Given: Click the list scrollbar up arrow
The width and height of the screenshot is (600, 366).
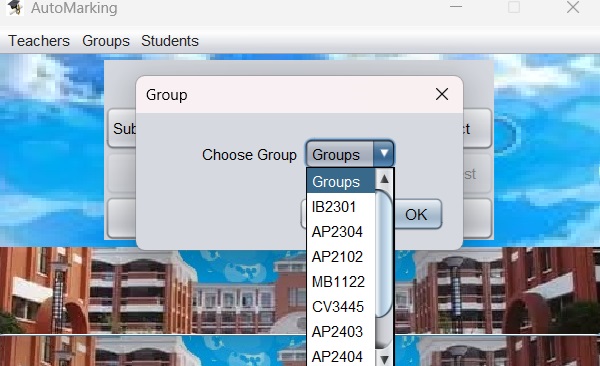Looking at the screenshot, I should [x=384, y=179].
